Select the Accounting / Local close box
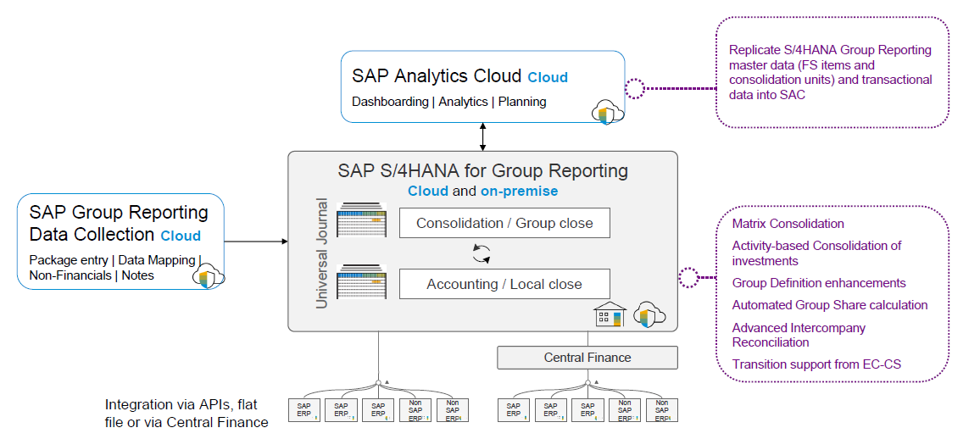The width and height of the screenshot is (980, 439). (504, 284)
